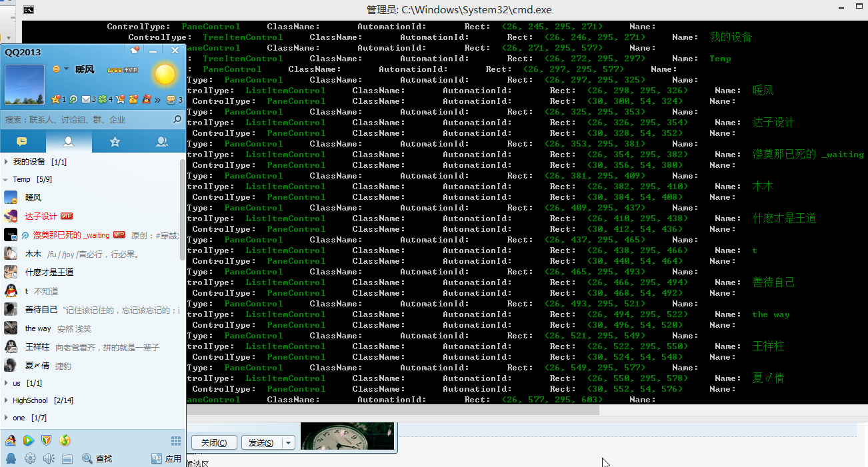Click the online status icon next to 暖风

pos(56,69)
